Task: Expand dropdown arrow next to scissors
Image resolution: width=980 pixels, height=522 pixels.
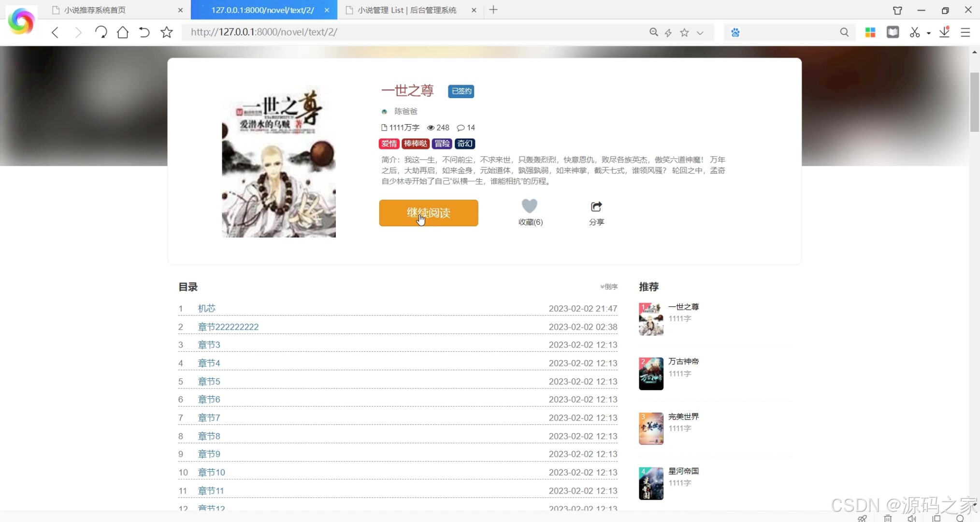Action: click(928, 33)
